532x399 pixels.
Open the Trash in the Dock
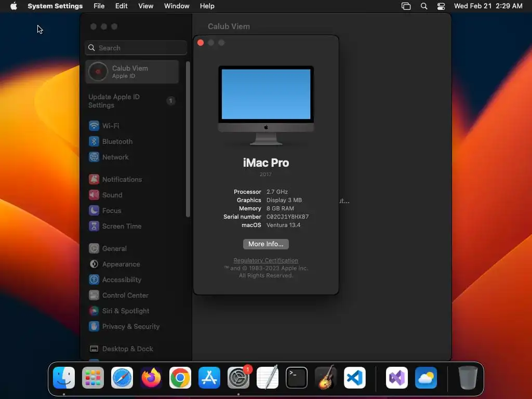468,378
